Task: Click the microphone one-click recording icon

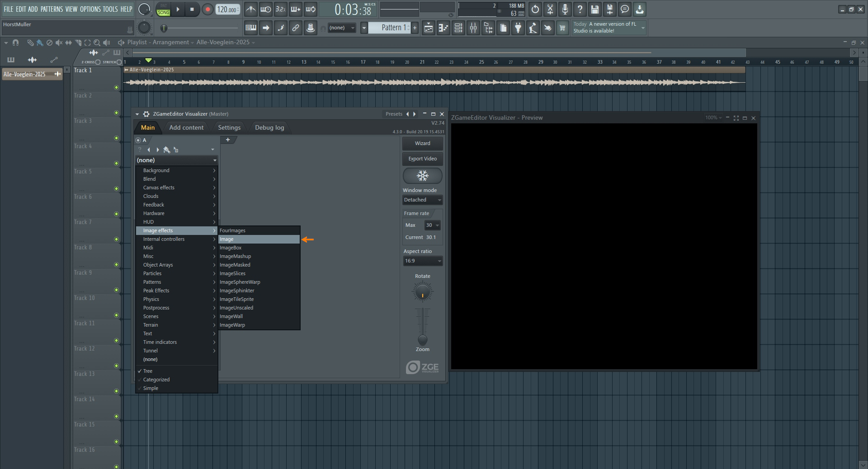Action: click(x=565, y=9)
